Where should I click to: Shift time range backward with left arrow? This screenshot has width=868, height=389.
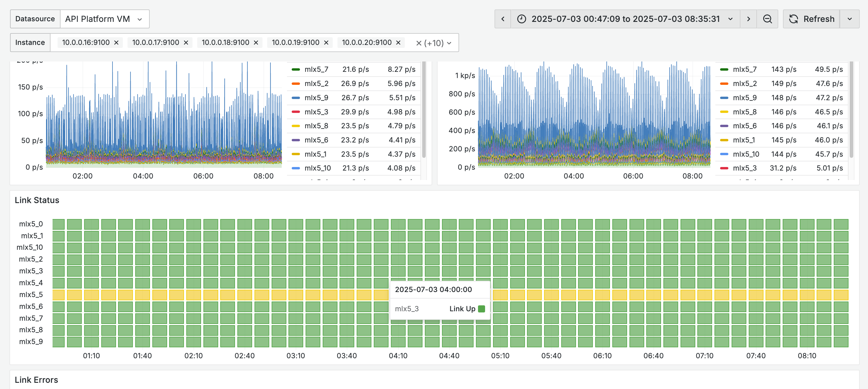point(503,19)
